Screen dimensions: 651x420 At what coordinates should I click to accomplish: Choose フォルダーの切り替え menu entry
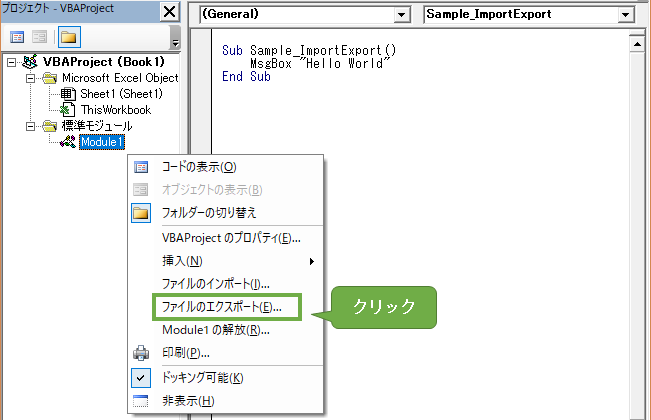[226, 213]
